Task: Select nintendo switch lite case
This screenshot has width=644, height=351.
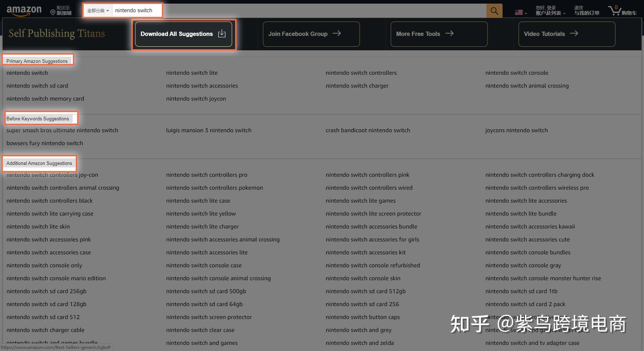Action: [198, 200]
